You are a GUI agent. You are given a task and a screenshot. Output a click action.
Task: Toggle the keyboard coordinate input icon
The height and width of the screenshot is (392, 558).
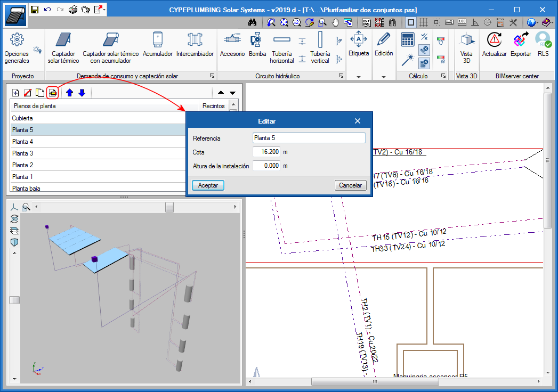tap(449, 22)
